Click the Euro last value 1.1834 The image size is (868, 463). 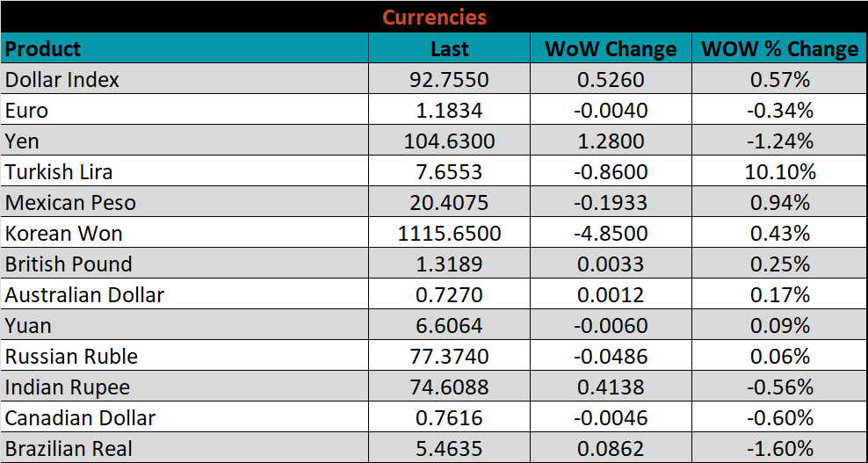pos(450,111)
